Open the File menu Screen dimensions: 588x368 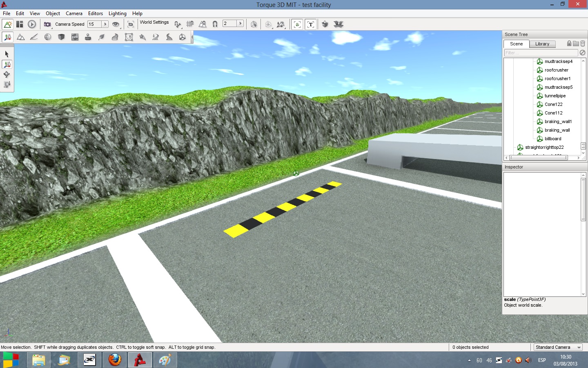[7, 13]
